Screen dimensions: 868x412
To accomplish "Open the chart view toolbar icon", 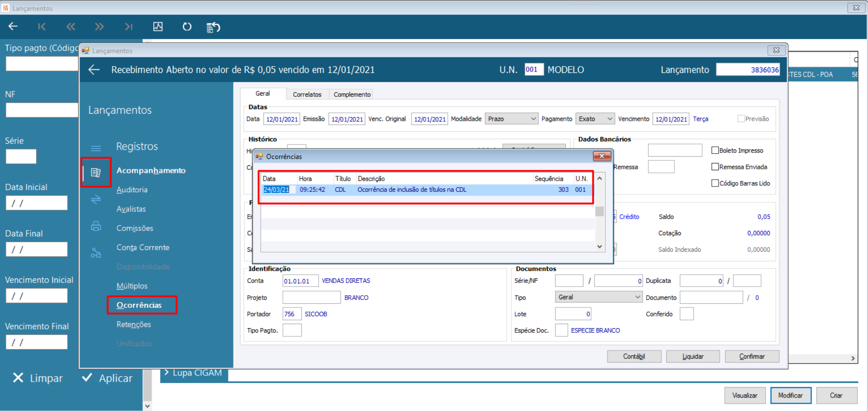I will (158, 27).
